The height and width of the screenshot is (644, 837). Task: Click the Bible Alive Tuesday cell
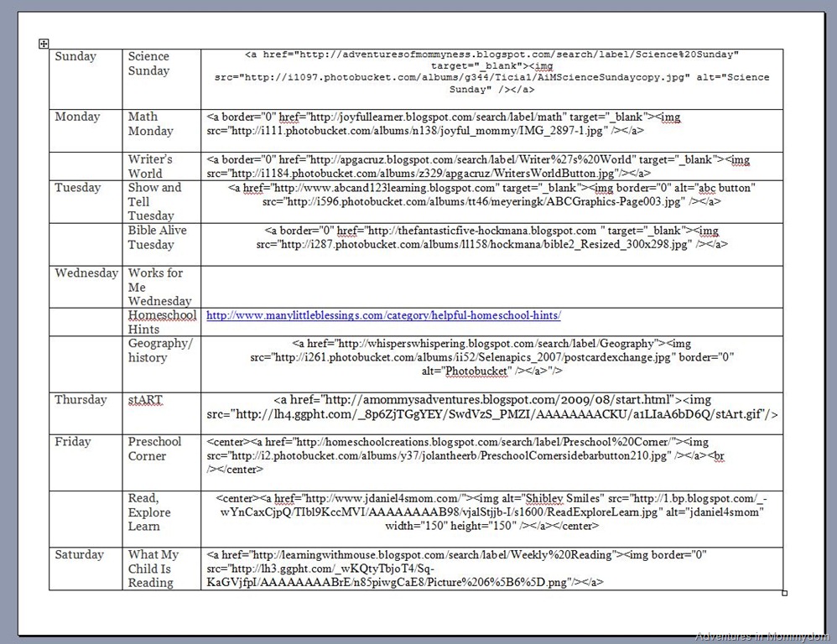(x=162, y=244)
